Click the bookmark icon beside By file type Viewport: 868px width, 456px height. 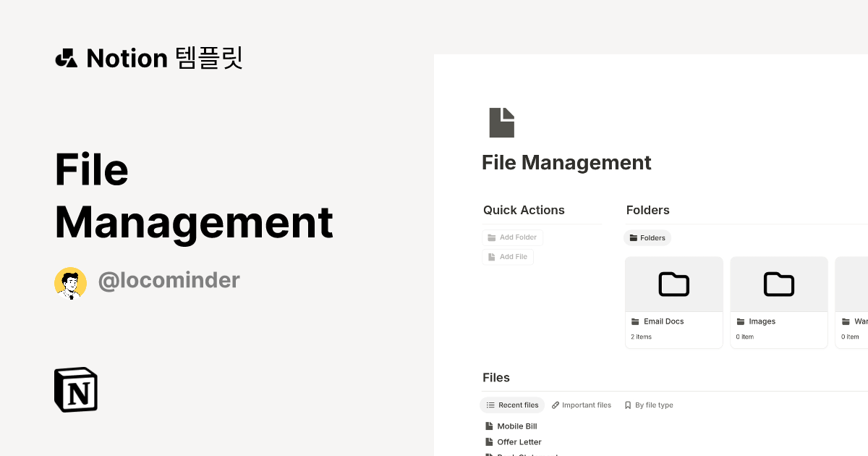click(x=627, y=405)
